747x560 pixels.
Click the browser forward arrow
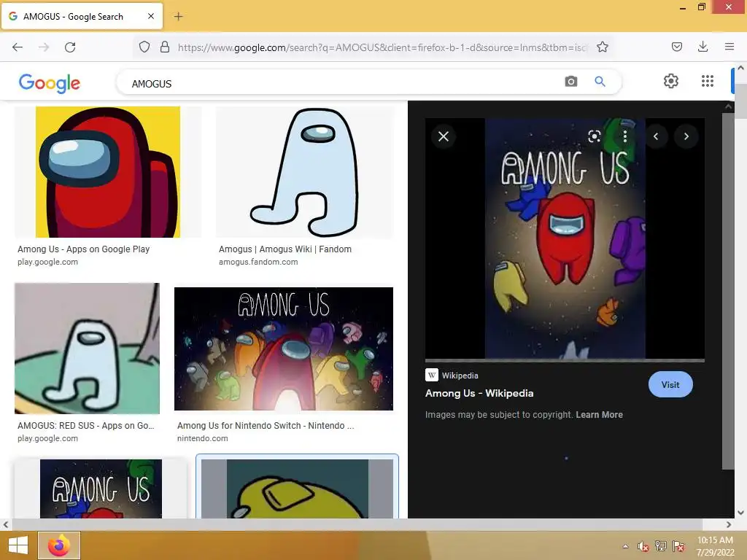pos(44,47)
